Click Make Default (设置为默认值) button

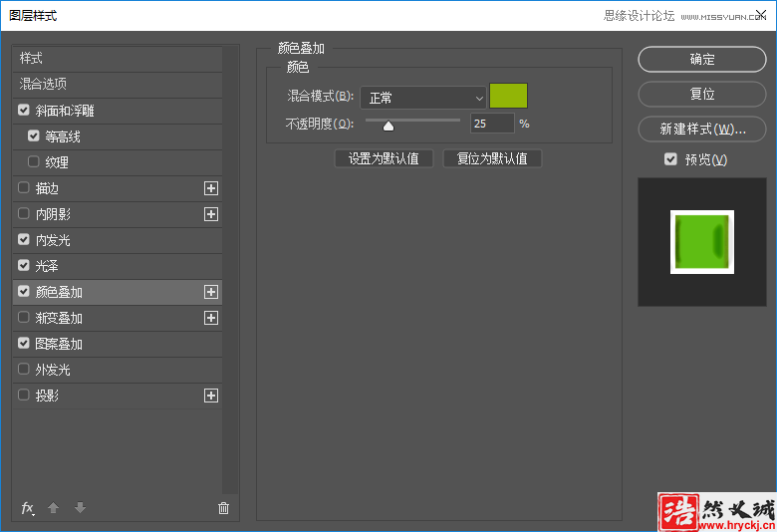click(x=385, y=158)
